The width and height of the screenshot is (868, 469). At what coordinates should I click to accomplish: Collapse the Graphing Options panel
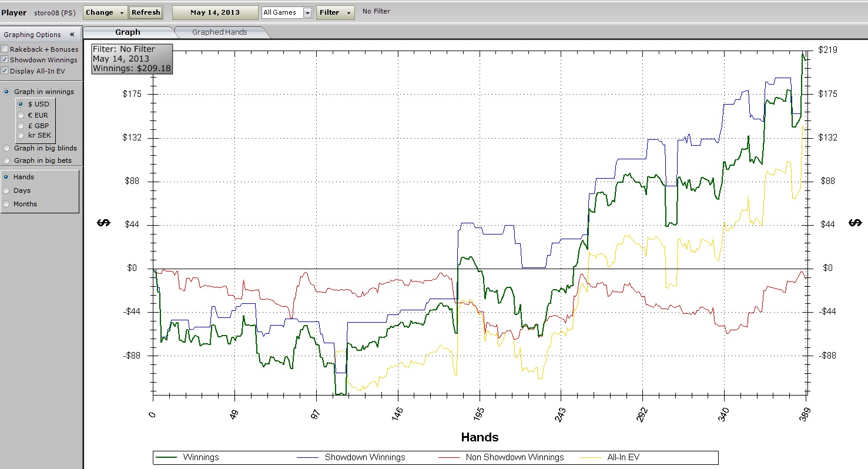[72, 35]
